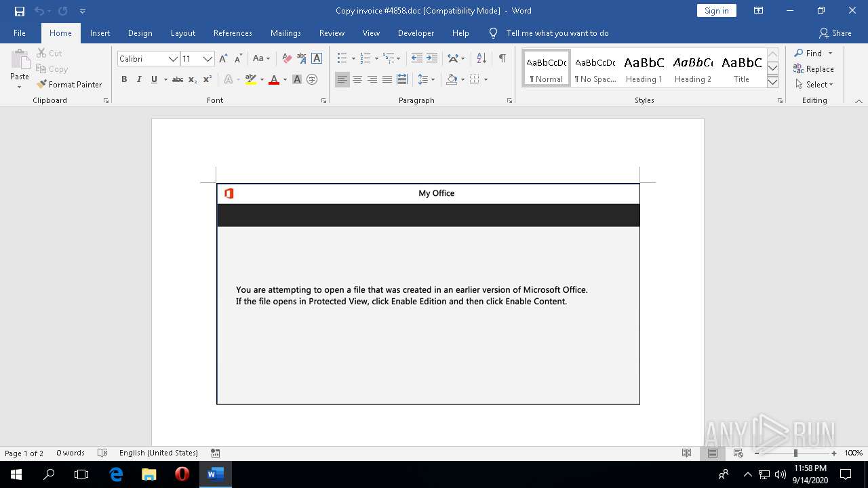868x488 pixels.
Task: Click Replace in the Editing group
Action: pos(814,69)
